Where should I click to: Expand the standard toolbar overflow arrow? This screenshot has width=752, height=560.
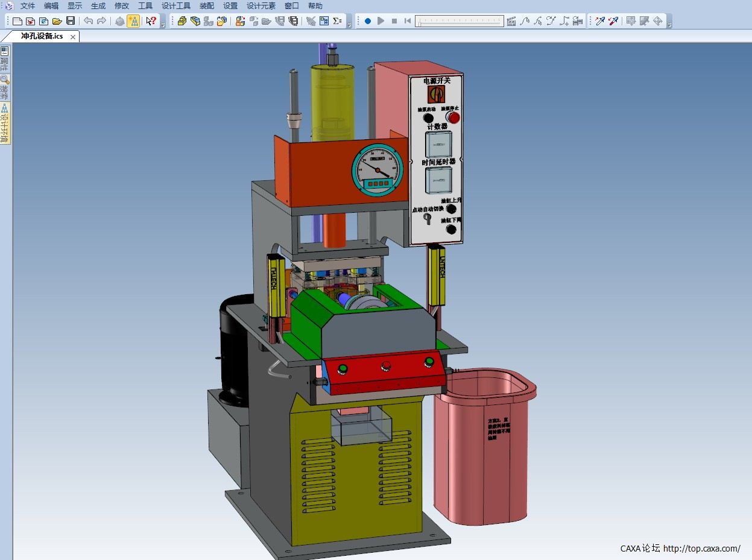[x=163, y=24]
